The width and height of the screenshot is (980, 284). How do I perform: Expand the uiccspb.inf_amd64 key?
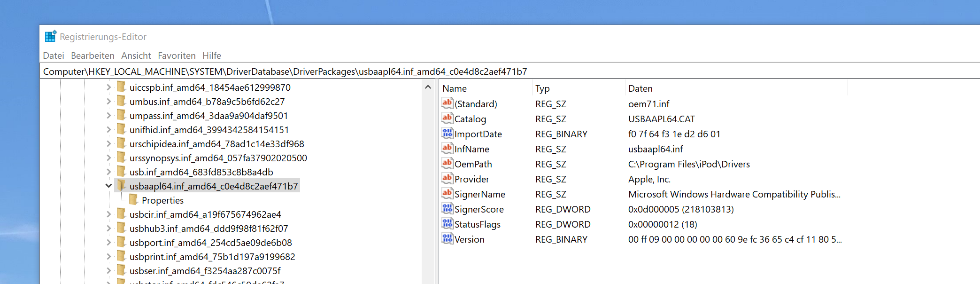pyautogui.click(x=108, y=87)
